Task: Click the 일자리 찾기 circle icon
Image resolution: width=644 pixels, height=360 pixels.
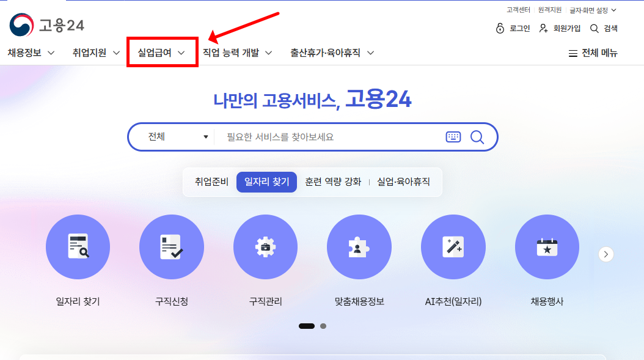Action: click(x=78, y=246)
